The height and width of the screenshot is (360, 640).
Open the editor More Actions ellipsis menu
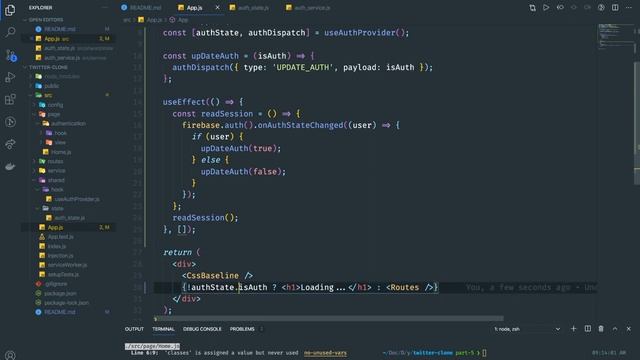tap(629, 7)
